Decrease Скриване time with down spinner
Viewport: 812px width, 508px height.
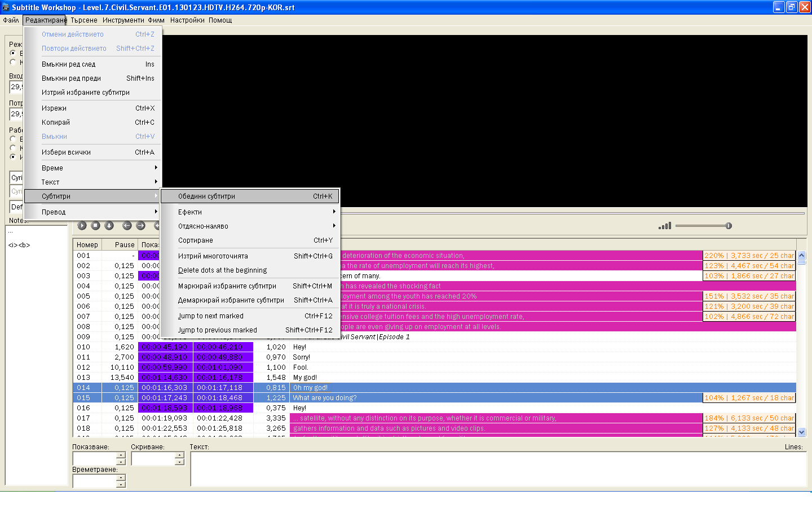click(180, 462)
